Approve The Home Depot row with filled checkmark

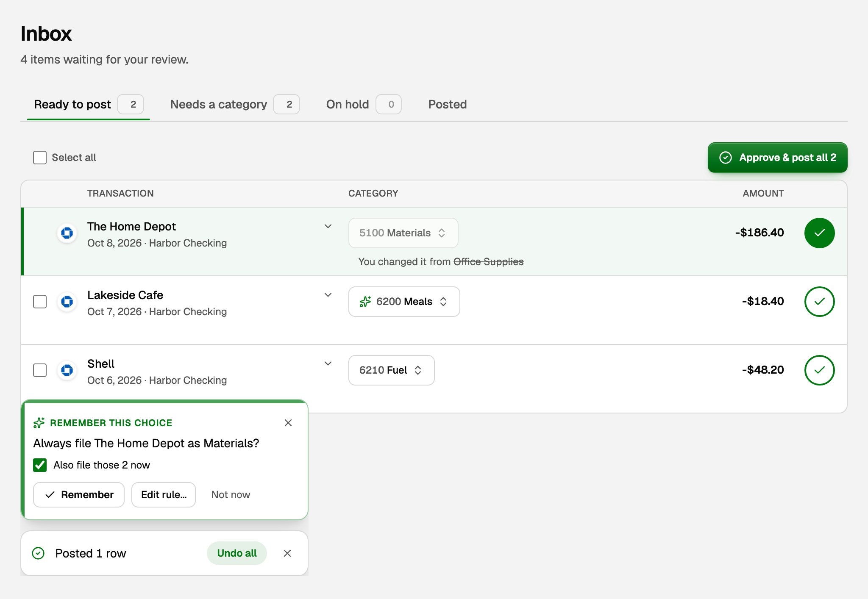tap(819, 233)
